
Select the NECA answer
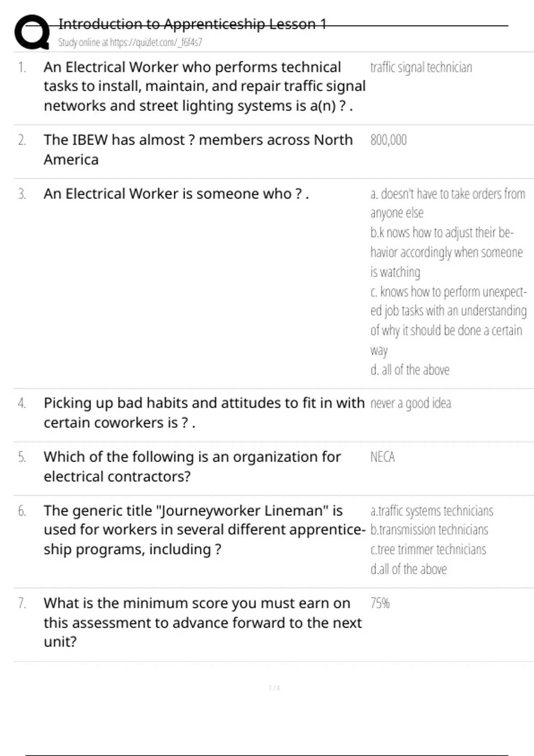[383, 457]
